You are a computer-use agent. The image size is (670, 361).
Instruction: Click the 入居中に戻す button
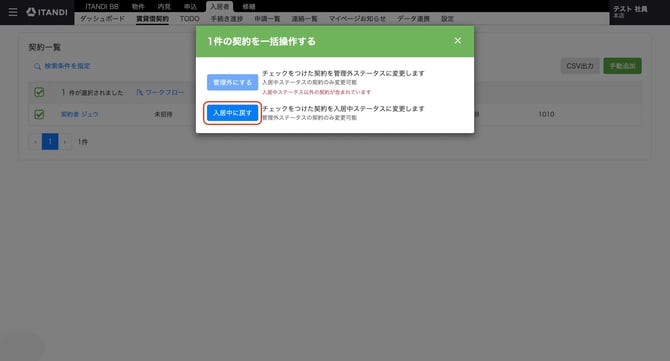232,113
